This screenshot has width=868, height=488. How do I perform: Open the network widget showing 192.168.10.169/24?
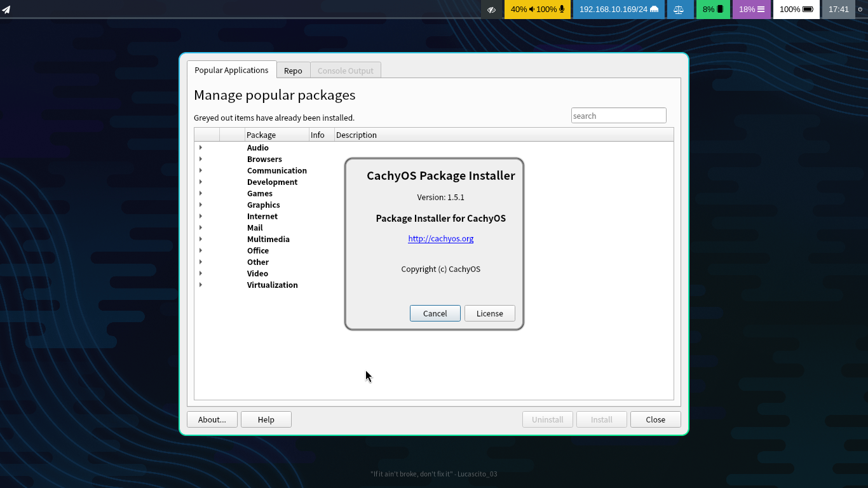click(x=618, y=10)
